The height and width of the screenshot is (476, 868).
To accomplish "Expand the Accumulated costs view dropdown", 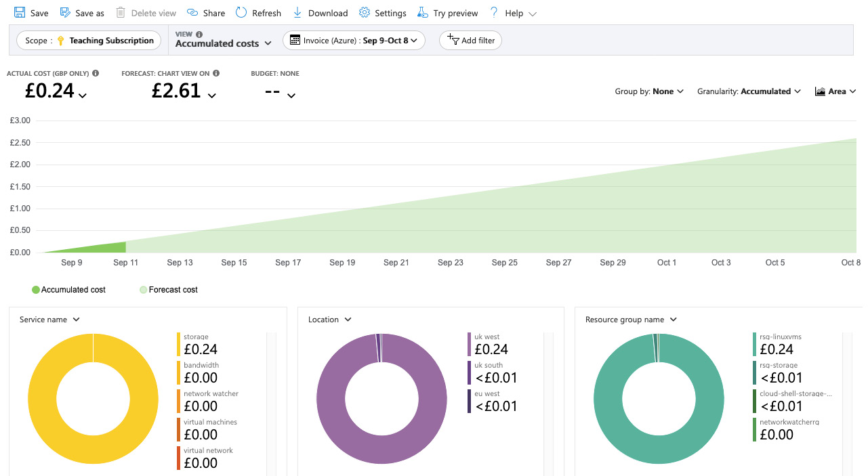I will click(x=224, y=43).
